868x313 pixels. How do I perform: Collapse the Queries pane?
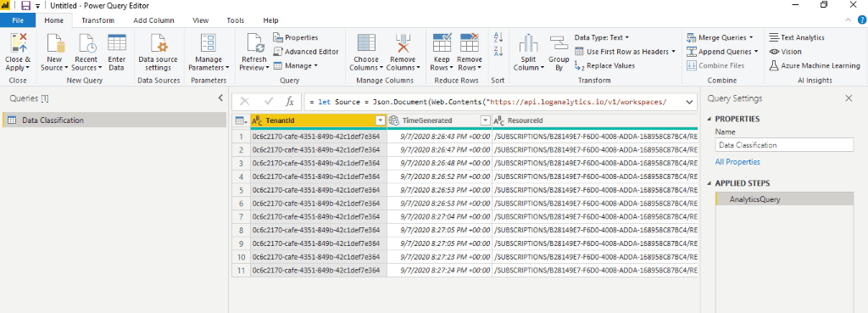[x=220, y=98]
